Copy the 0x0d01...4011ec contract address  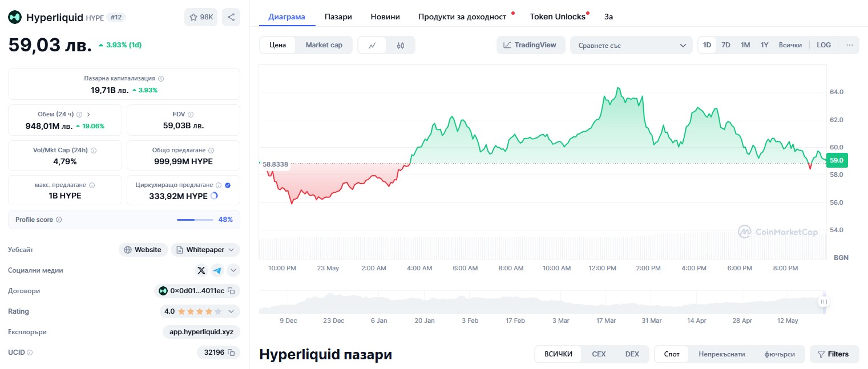(232, 291)
